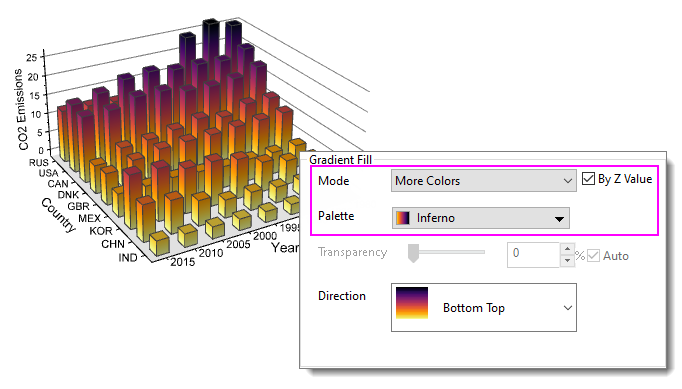Viewport: 682px width, 389px height.
Task: Click the USA country tick label
Action: (x=48, y=173)
